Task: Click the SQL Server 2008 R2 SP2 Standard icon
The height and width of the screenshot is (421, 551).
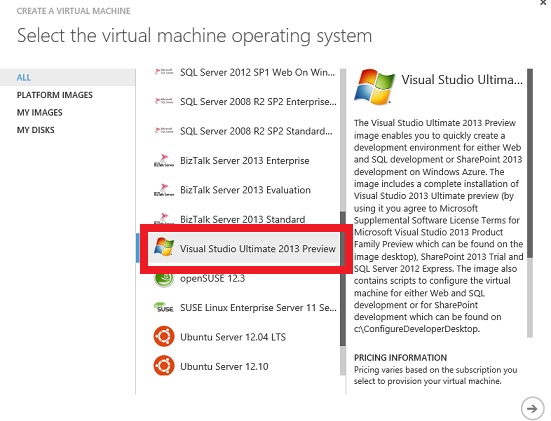Action: (x=164, y=131)
